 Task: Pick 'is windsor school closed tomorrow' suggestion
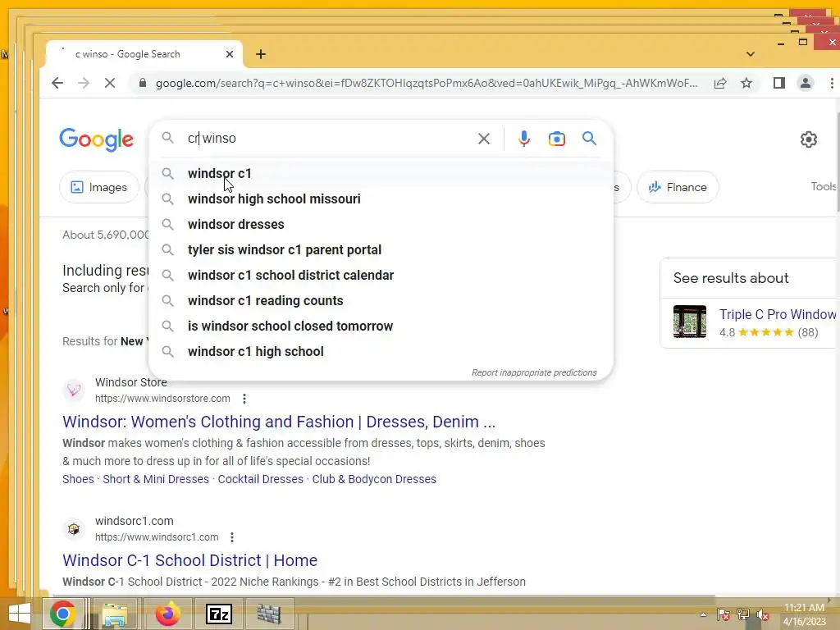(381, 326)
